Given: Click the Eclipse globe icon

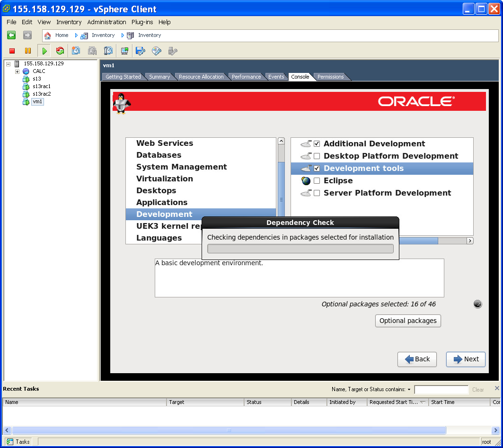Looking at the screenshot, I should (x=306, y=181).
